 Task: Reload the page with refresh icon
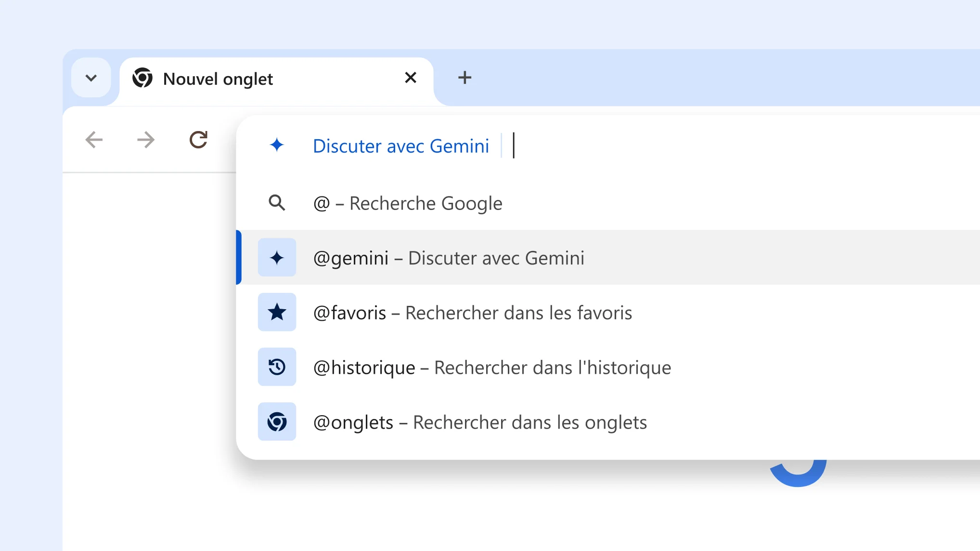198,140
